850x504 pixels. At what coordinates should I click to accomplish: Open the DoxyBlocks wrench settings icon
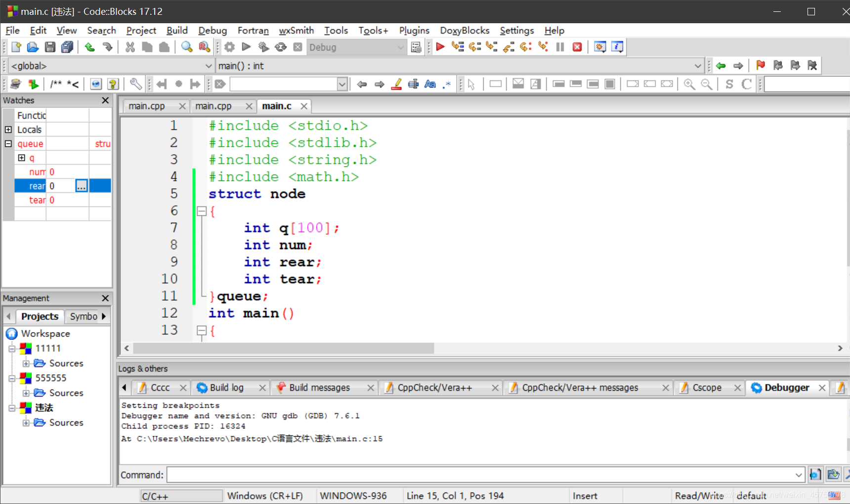[135, 84]
